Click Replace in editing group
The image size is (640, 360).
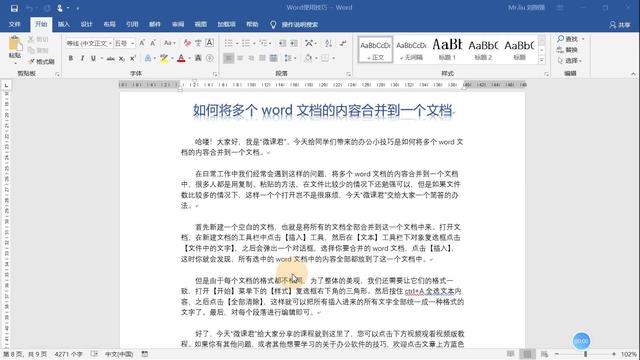tap(568, 49)
